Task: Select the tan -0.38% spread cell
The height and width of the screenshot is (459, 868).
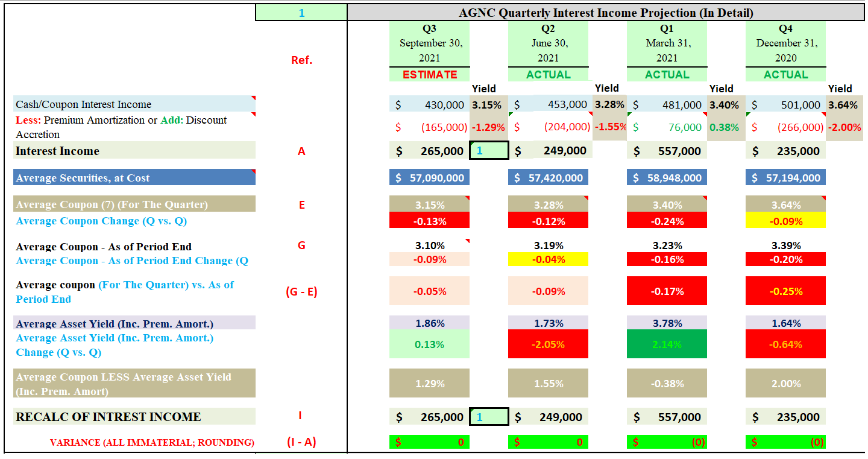Action: [x=667, y=384]
